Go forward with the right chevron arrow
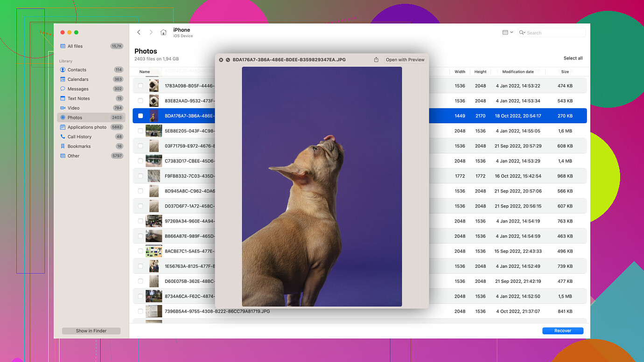This screenshot has height=362, width=644. (151, 32)
